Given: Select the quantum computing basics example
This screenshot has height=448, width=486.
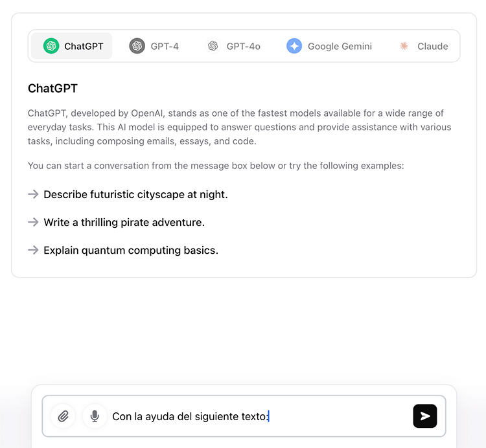Looking at the screenshot, I should tap(131, 250).
